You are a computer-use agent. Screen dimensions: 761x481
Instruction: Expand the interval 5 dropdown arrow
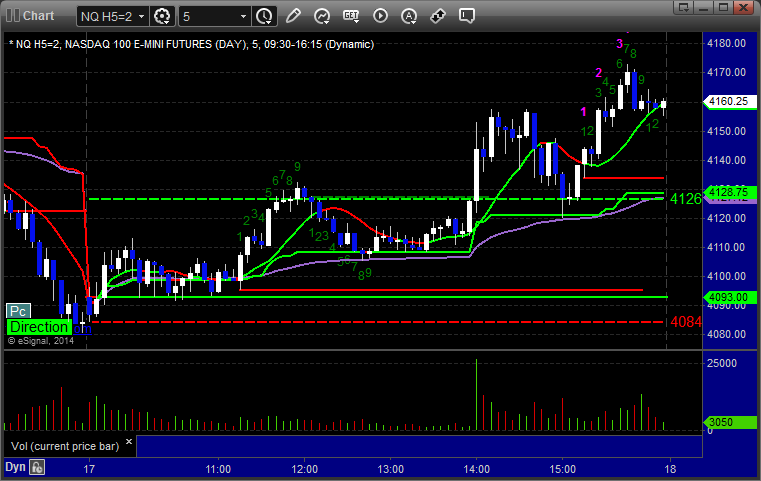tap(243, 17)
